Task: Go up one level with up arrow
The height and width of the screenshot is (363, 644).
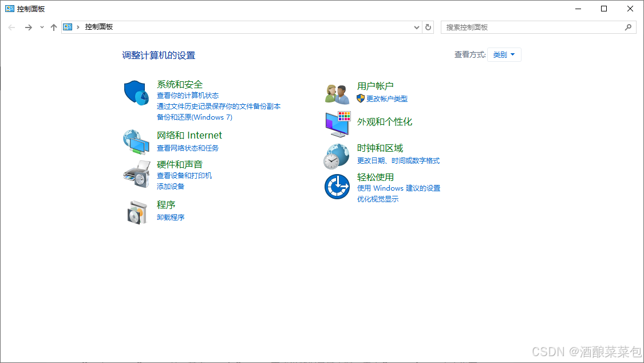Action: click(x=53, y=27)
